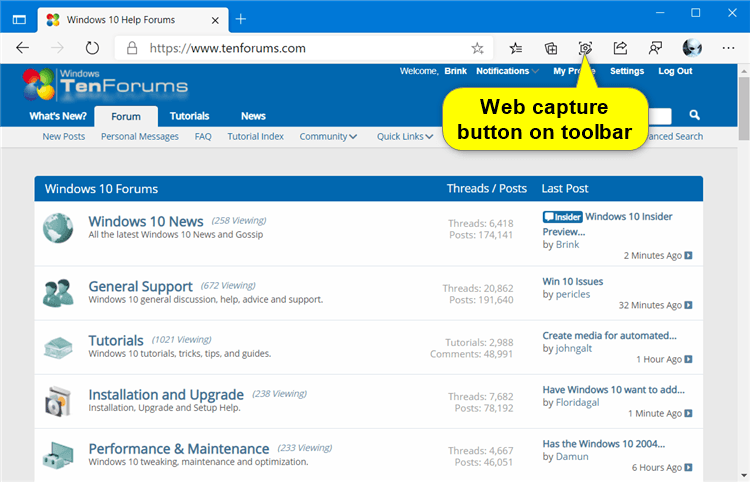The width and height of the screenshot is (750, 482).
Task: View Floridagal user profile
Action: pyautogui.click(x=577, y=403)
